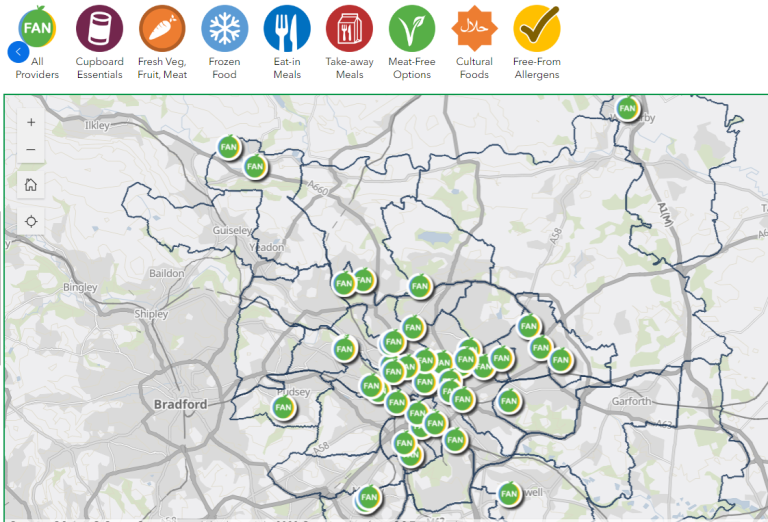Image resolution: width=768 pixels, height=522 pixels.
Task: Select the Cultural Foods halal icon
Action: click(474, 28)
